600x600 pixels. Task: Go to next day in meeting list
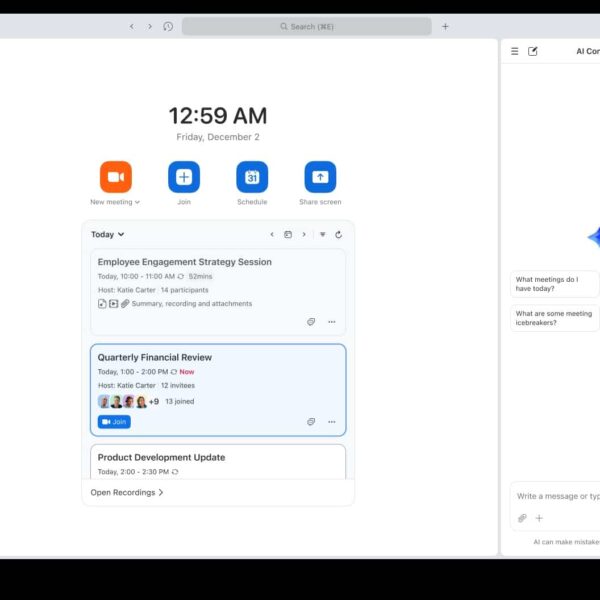(x=304, y=234)
